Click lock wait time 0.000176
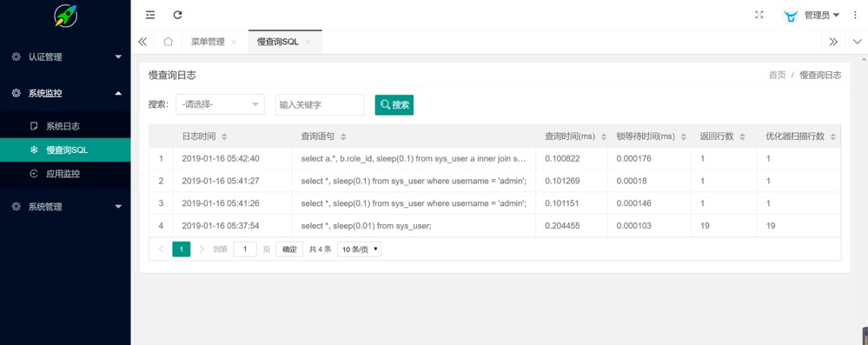Image resolution: width=868 pixels, height=345 pixels. point(633,159)
